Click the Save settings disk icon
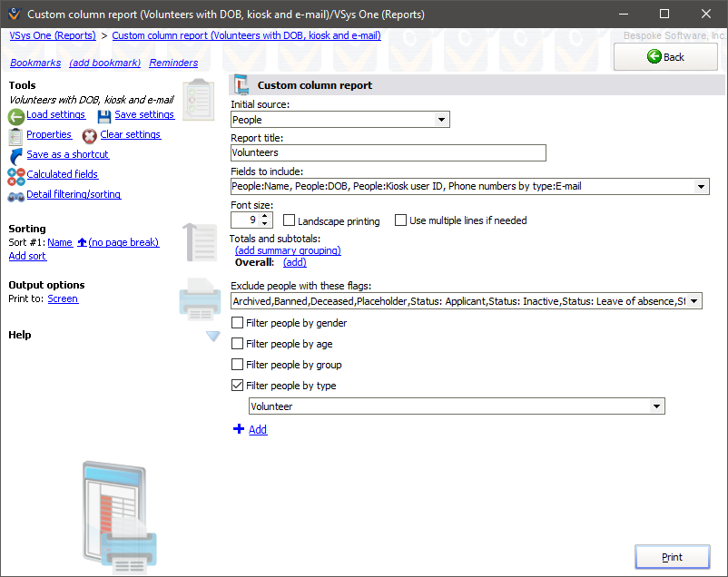 103,114
